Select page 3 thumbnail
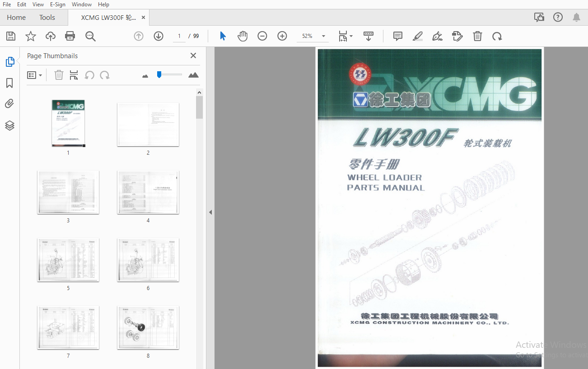Image resolution: width=588 pixels, height=369 pixels. tap(68, 192)
